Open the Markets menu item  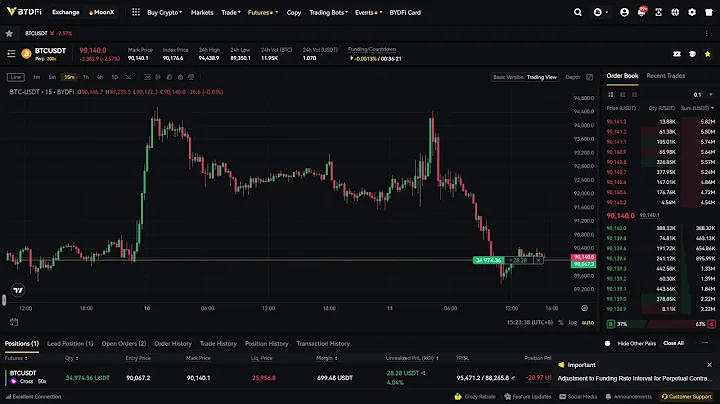pyautogui.click(x=202, y=12)
